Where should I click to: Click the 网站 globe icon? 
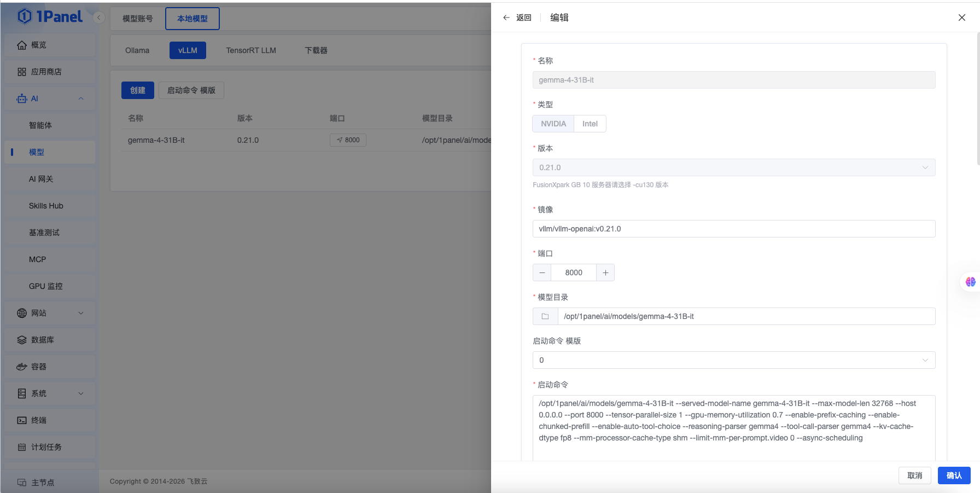[22, 313]
